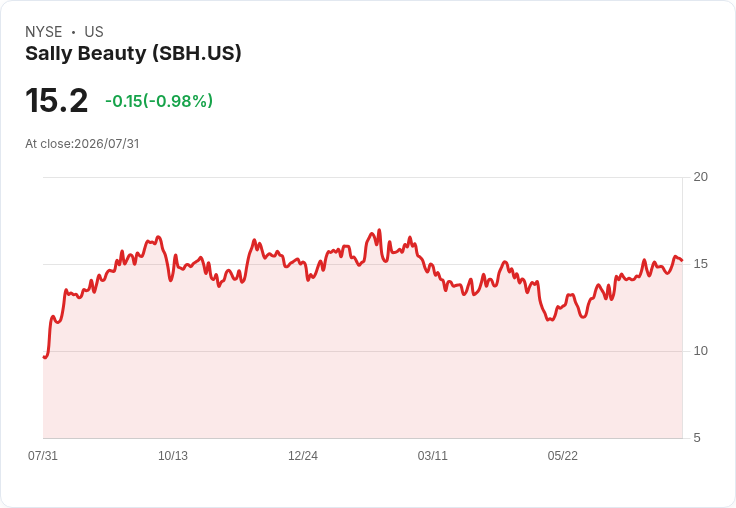The image size is (736, 508).
Task: Click the US market label
Action: coord(94,32)
